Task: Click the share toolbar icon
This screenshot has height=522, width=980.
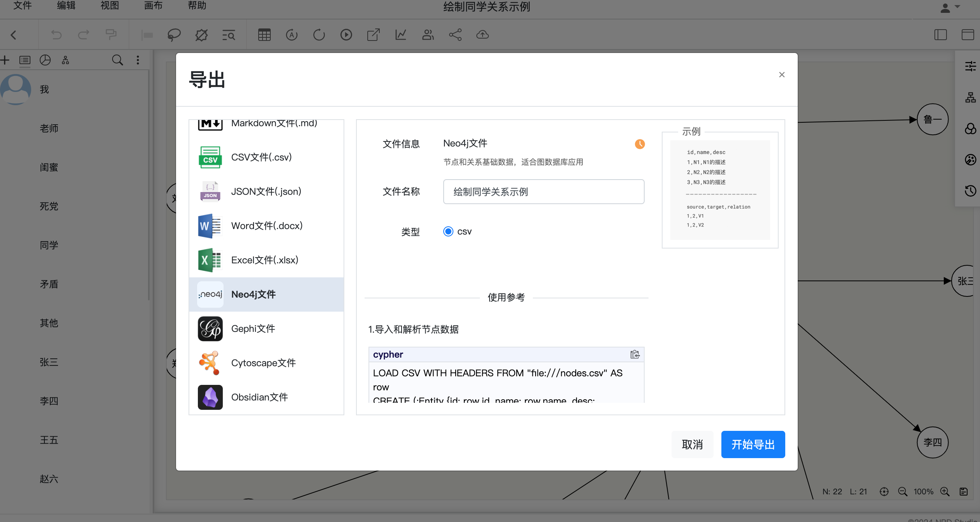Action: point(455,35)
